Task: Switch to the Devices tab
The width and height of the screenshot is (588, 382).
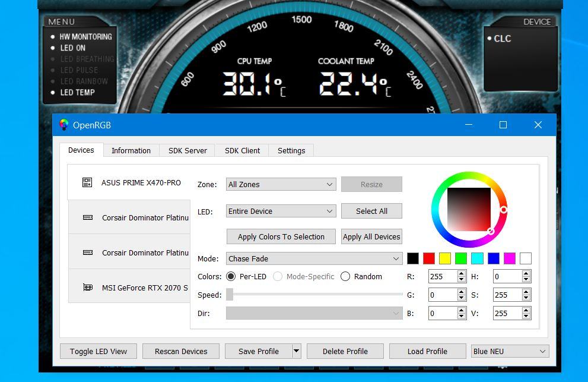Action: tap(81, 150)
